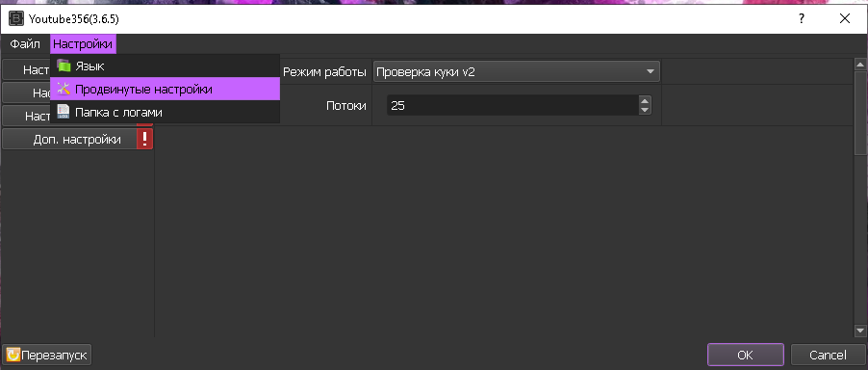The image size is (868, 370).
Task: Open Продвинутые настройки menu entry
Action: point(165,89)
